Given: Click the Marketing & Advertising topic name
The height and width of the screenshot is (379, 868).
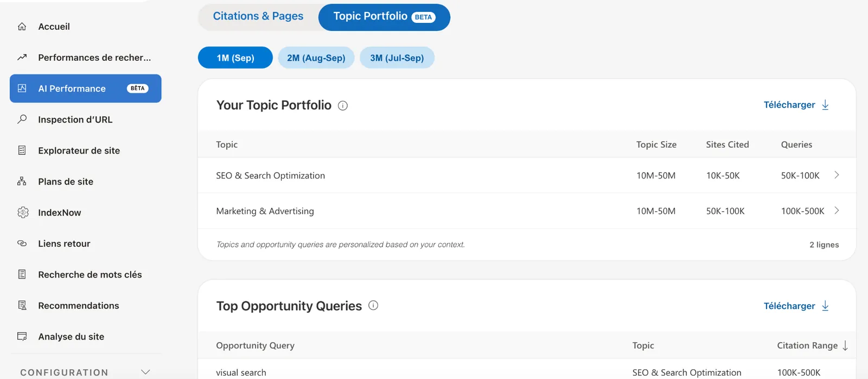Looking at the screenshot, I should coord(265,211).
